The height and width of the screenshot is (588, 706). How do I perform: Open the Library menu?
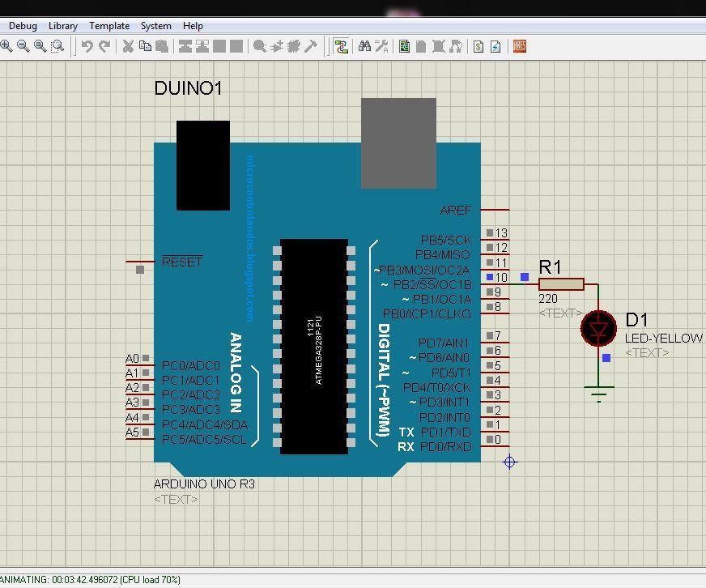62,25
